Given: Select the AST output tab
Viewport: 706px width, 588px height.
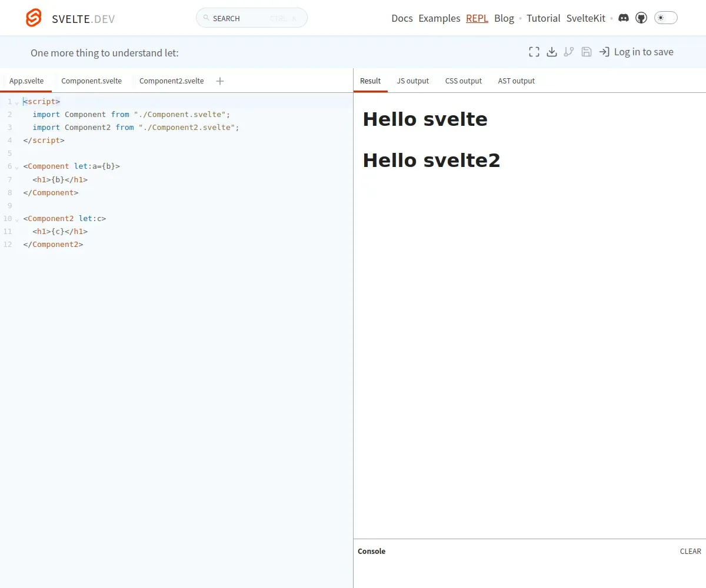Looking at the screenshot, I should [x=517, y=81].
